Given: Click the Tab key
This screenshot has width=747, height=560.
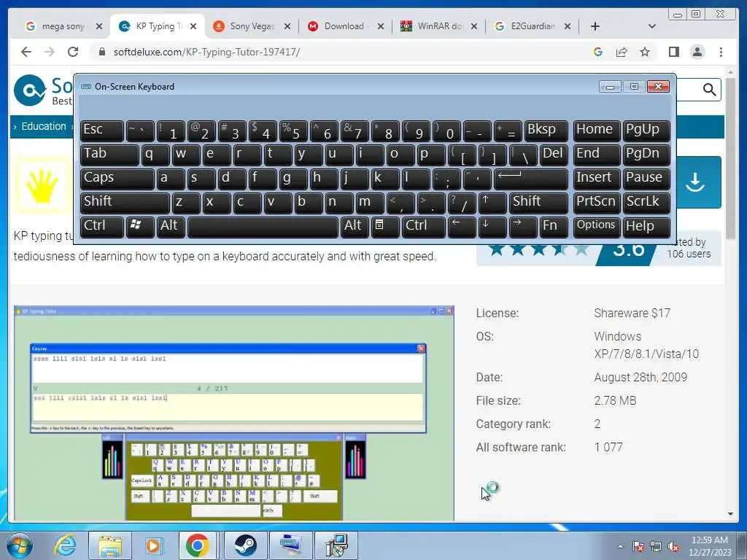Looking at the screenshot, I should coord(109,155).
